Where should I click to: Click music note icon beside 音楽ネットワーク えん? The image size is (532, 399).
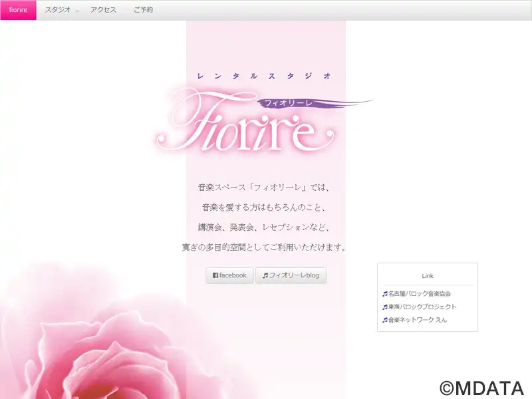click(x=384, y=320)
